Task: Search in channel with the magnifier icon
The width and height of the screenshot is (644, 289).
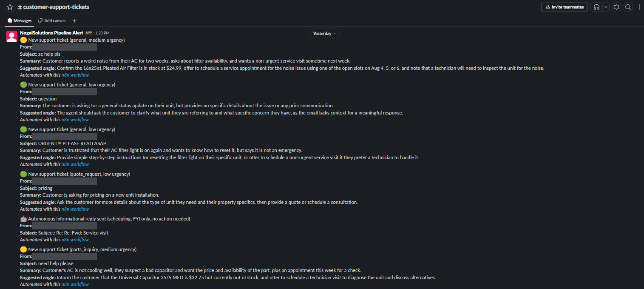Action: point(628,7)
